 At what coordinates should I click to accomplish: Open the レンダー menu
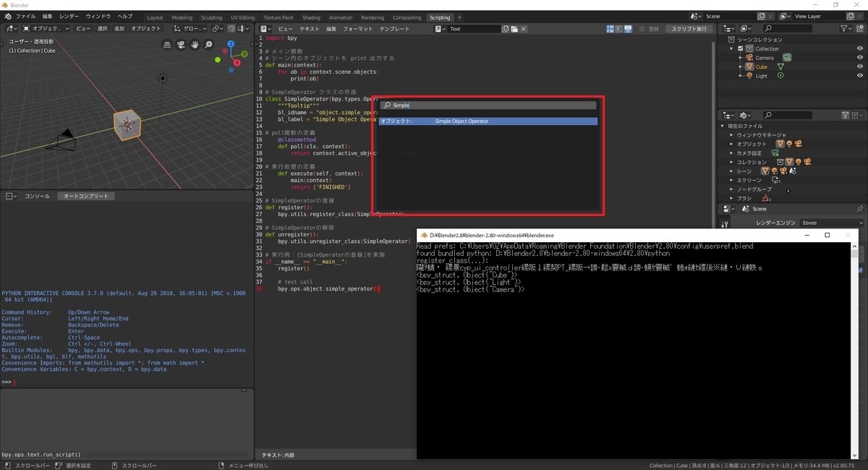69,16
